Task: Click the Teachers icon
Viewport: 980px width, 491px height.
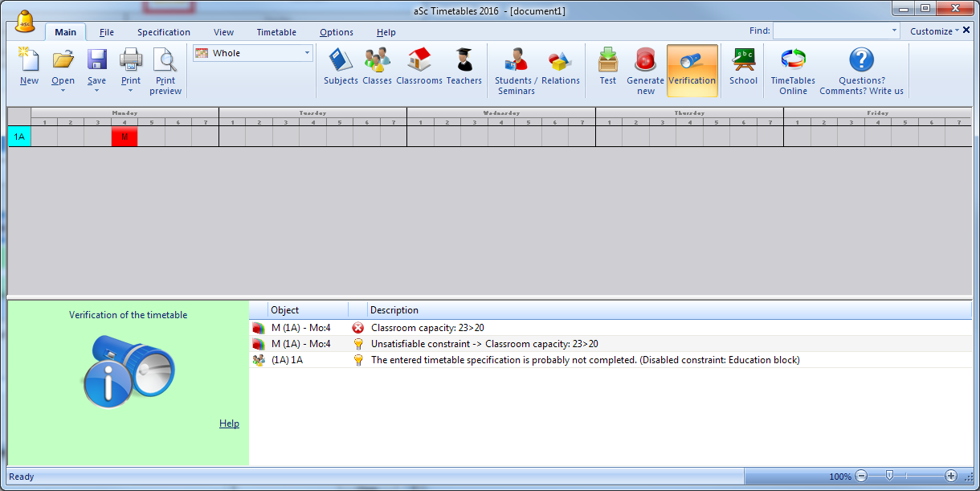Action: coord(463,61)
